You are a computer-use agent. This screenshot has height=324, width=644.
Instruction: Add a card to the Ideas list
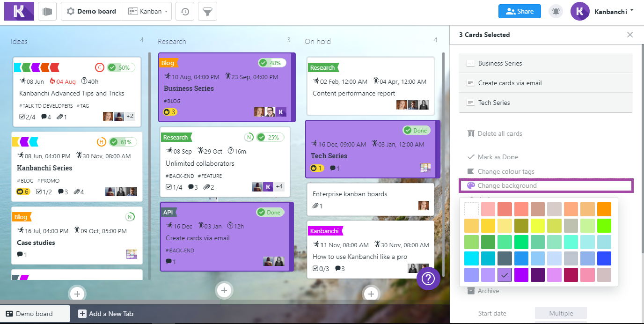point(77,294)
